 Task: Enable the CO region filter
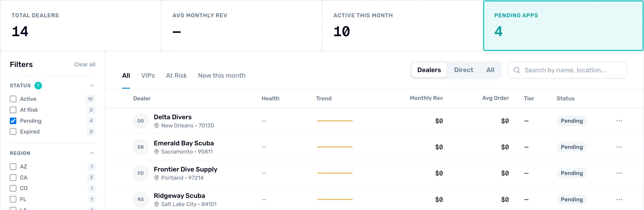tap(13, 189)
